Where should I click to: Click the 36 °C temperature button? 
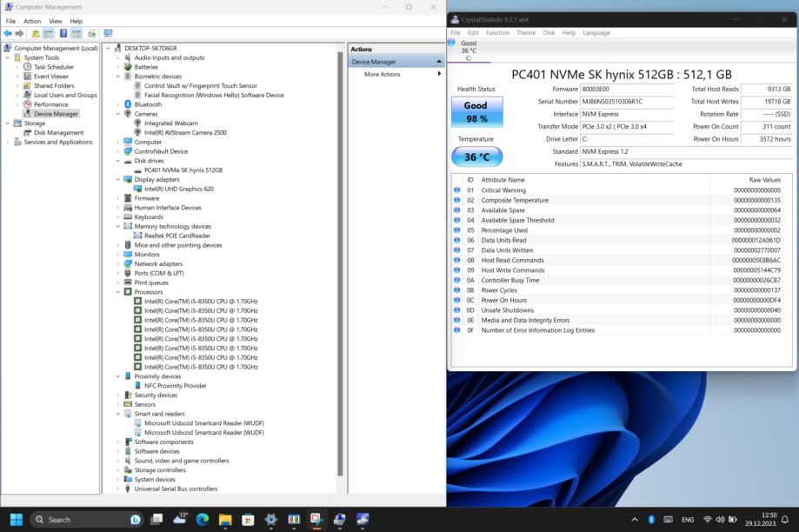(476, 157)
